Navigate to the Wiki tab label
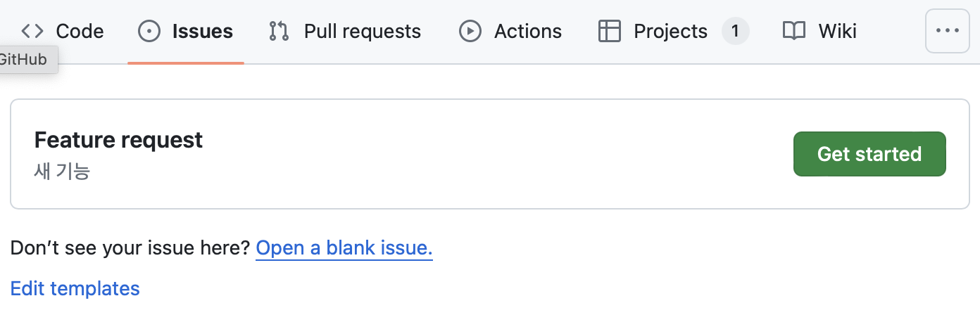The image size is (980, 322). point(837,31)
